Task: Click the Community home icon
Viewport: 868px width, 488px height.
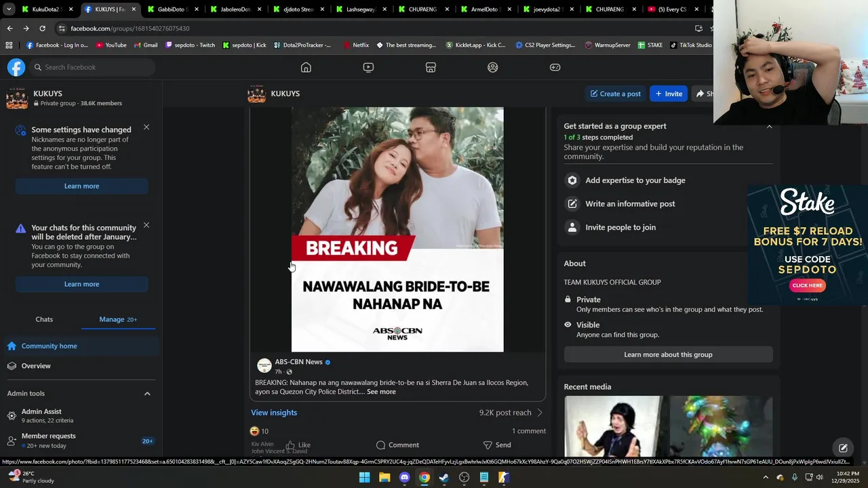Action: click(x=12, y=346)
